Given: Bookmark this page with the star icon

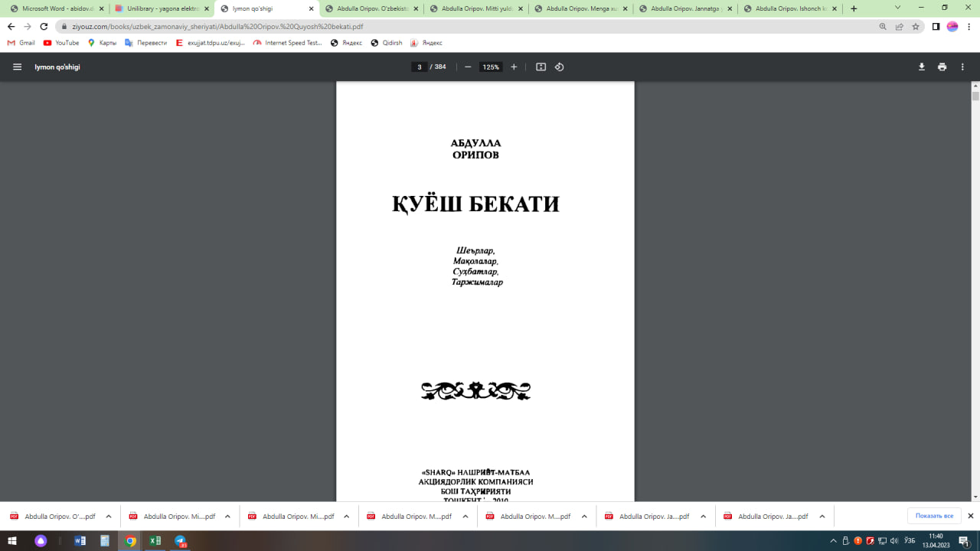Looking at the screenshot, I should click(x=916, y=24).
